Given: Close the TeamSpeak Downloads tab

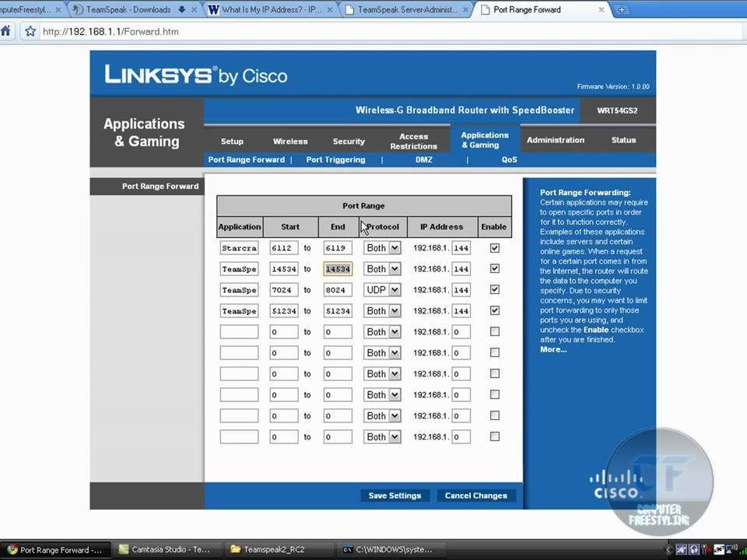Looking at the screenshot, I should tap(194, 9).
